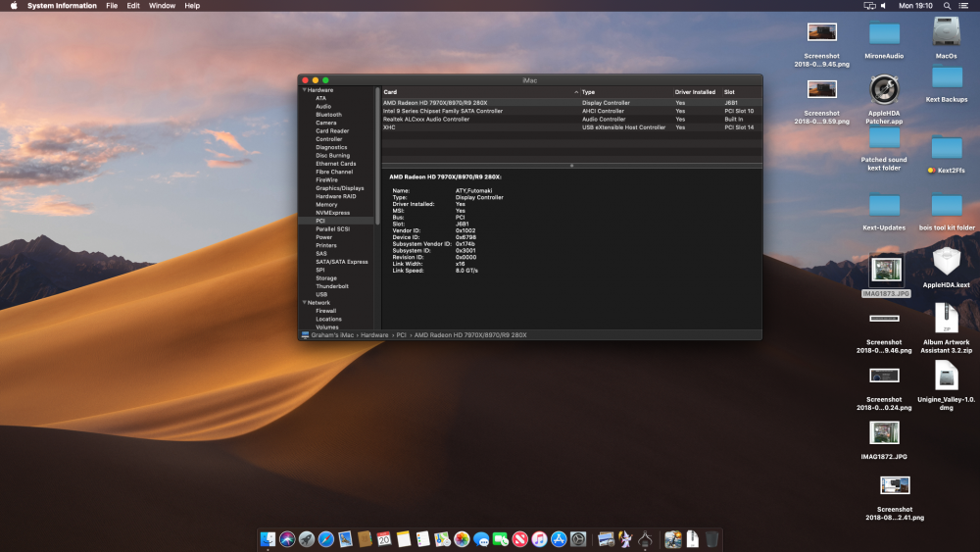
Task: Select Firewall under Network
Action: pos(325,311)
